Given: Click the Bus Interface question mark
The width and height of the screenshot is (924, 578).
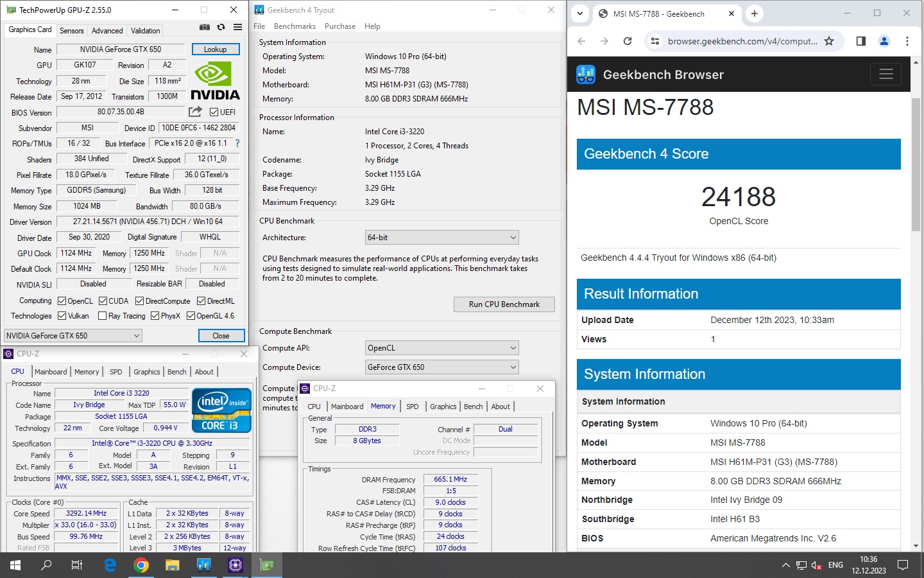Looking at the screenshot, I should 237,143.
